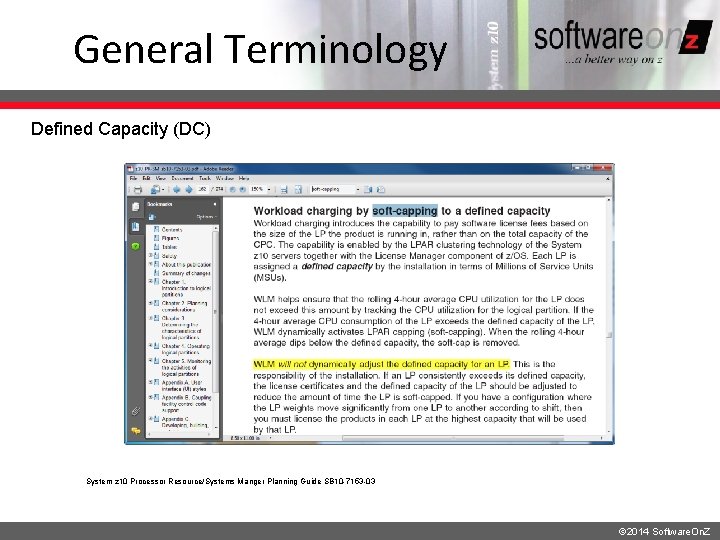Click the zoom out button
The image size is (720, 540).
232,189
